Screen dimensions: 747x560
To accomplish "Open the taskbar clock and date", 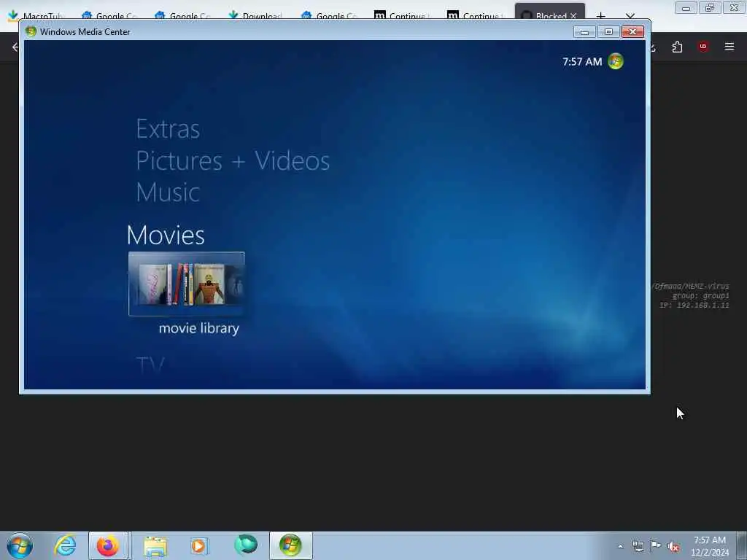I will (709, 546).
